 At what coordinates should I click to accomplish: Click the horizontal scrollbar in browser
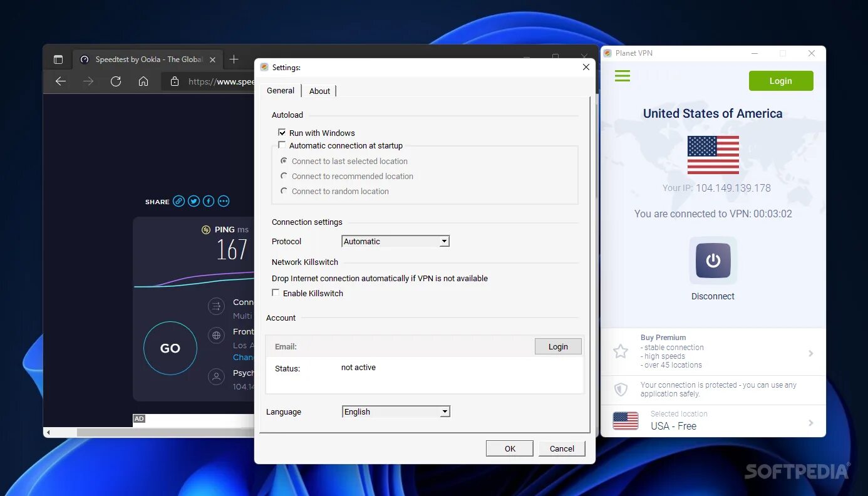165,432
